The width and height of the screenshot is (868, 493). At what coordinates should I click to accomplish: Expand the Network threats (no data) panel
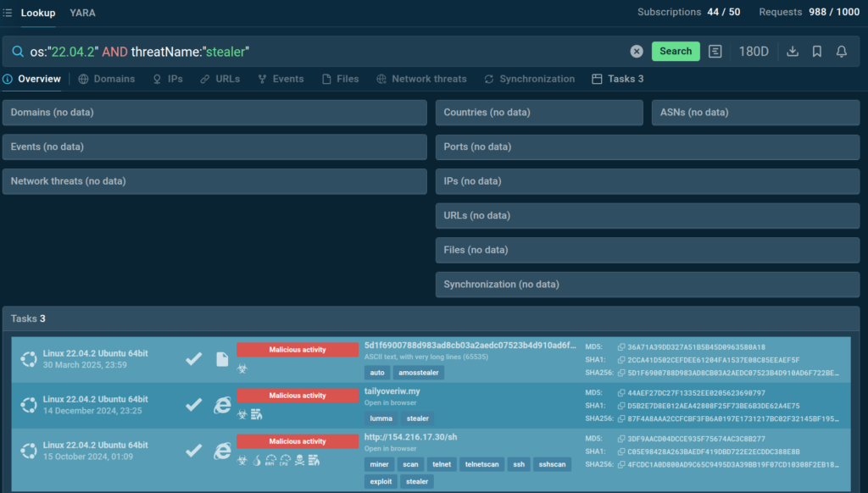click(x=214, y=181)
